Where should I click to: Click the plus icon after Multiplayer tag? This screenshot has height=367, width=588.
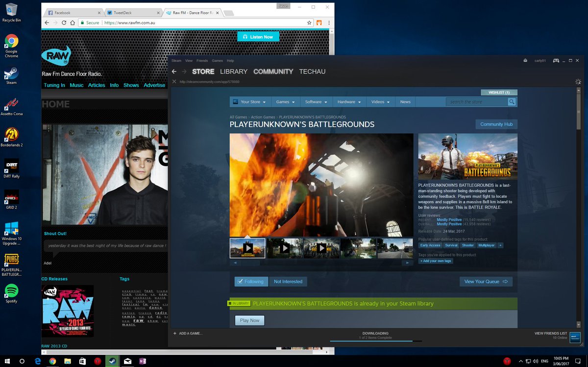pos(500,245)
